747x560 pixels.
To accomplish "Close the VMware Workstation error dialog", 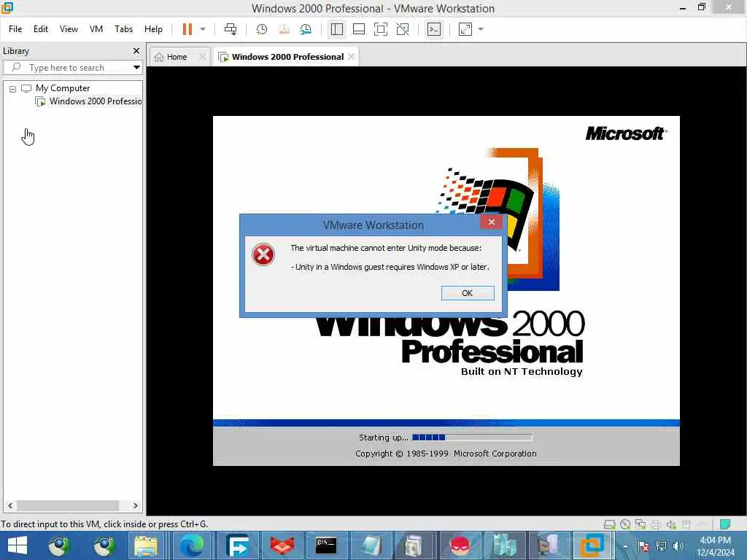I will pos(491,222).
